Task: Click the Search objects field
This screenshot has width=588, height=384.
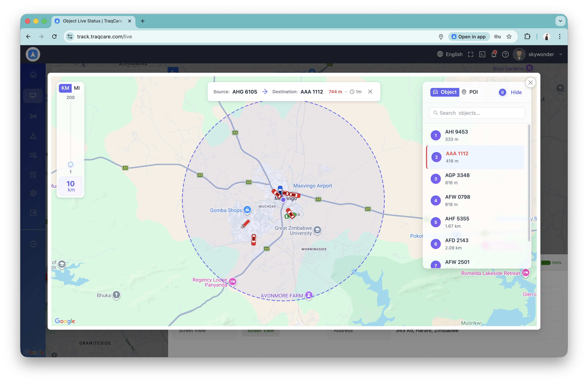Action: tap(477, 113)
